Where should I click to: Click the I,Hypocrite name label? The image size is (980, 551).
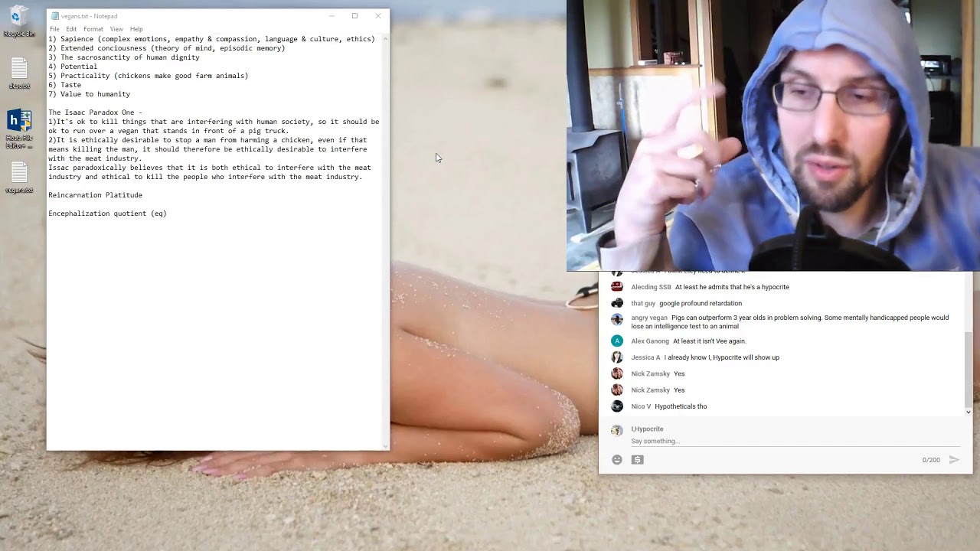[x=647, y=429]
